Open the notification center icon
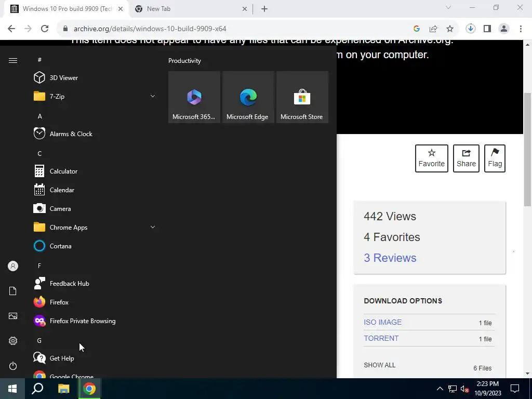Image resolution: width=532 pixels, height=399 pixels. [515, 389]
